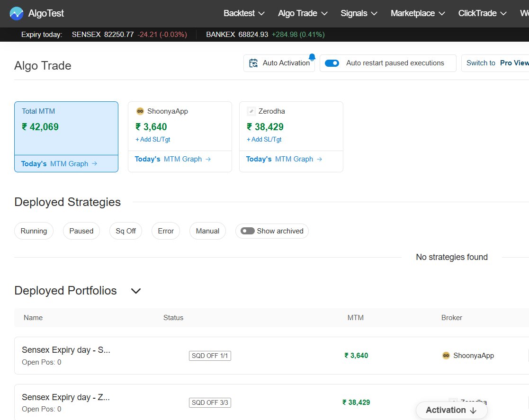The image size is (529, 420).
Task: Click the No strategies found message
Action: [452, 257]
